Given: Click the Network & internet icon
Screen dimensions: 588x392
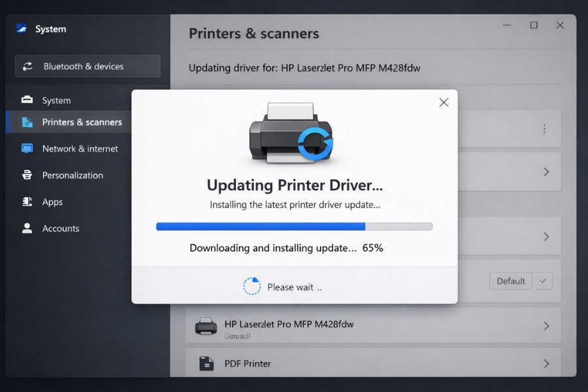Looking at the screenshot, I should point(27,148).
